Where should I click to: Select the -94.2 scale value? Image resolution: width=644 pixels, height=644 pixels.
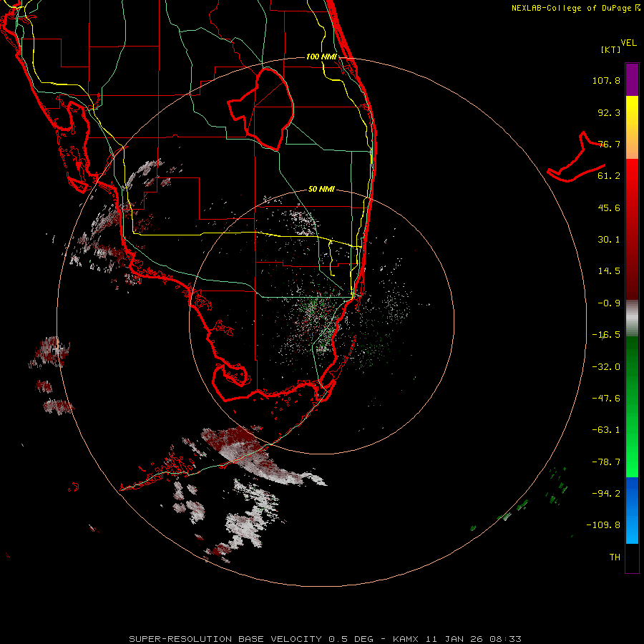[606, 494]
